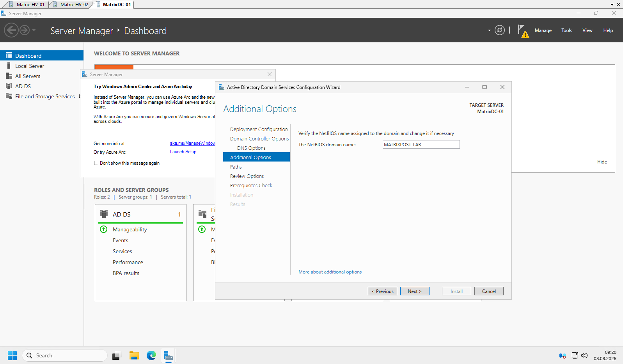
Task: Open Events in the AD DS tile
Action: [121, 240]
